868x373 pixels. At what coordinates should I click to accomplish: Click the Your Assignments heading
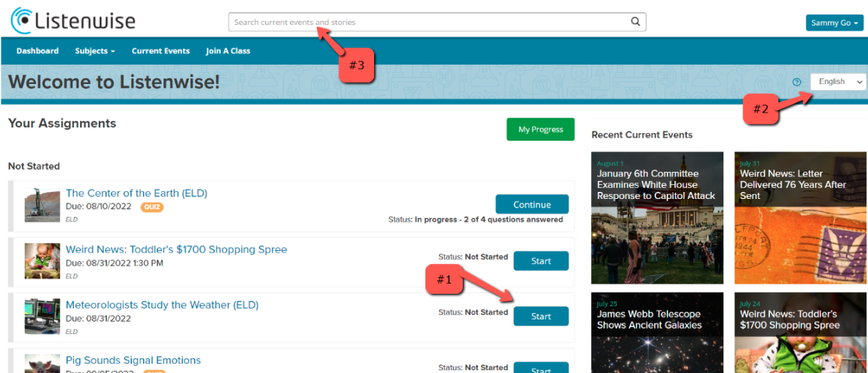(62, 124)
